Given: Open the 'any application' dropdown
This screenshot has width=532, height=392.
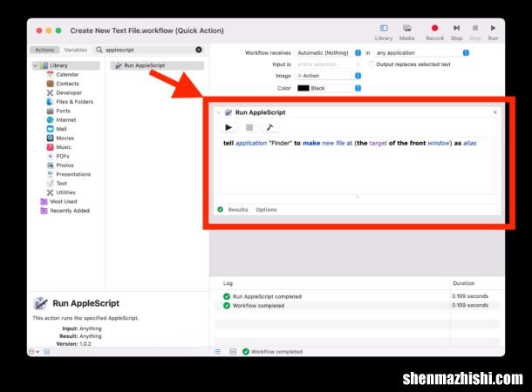Looking at the screenshot, I should (x=422, y=53).
